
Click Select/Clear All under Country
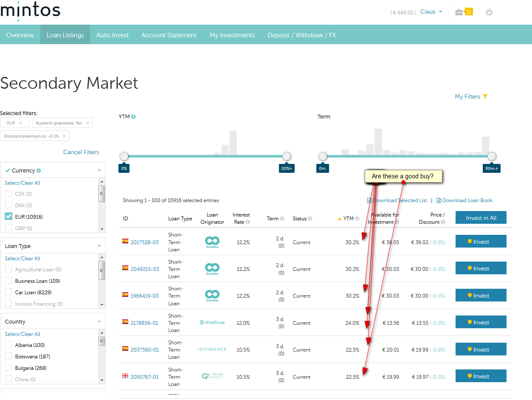(23, 334)
